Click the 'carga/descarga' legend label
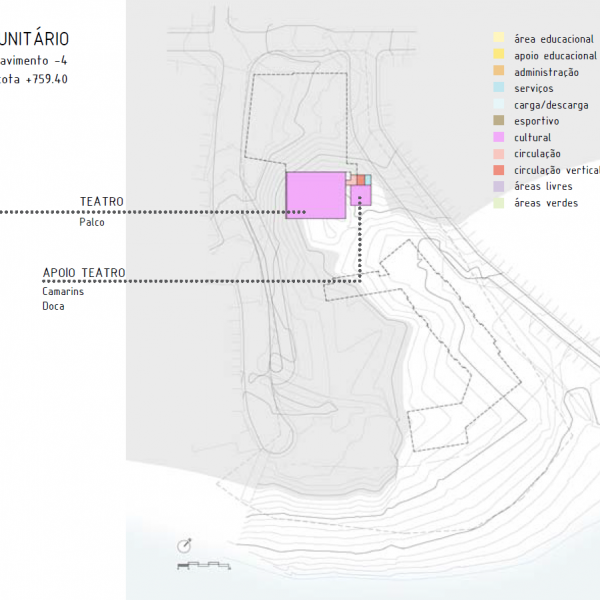The image size is (600, 600). [550, 105]
